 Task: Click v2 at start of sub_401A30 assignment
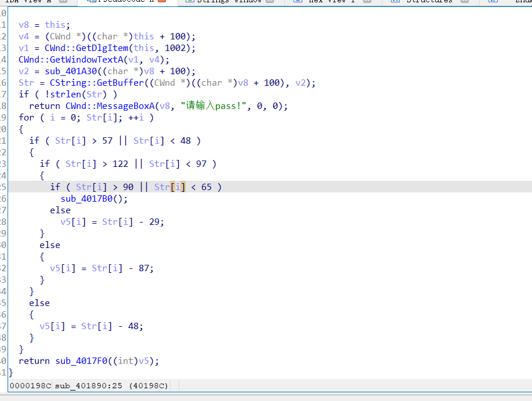pyautogui.click(x=24, y=71)
